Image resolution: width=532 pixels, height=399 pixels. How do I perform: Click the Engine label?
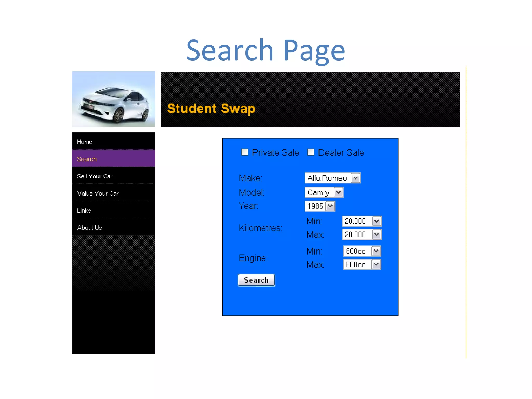[253, 258]
